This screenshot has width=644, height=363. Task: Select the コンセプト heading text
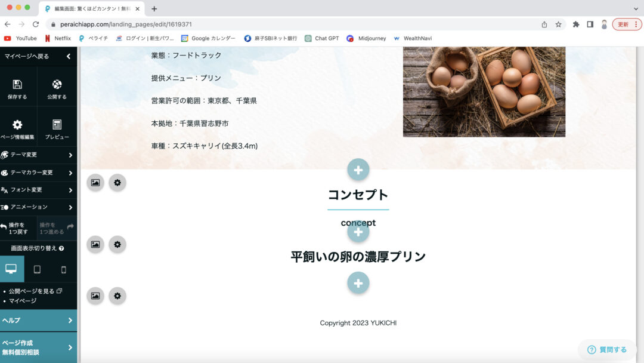tap(358, 195)
